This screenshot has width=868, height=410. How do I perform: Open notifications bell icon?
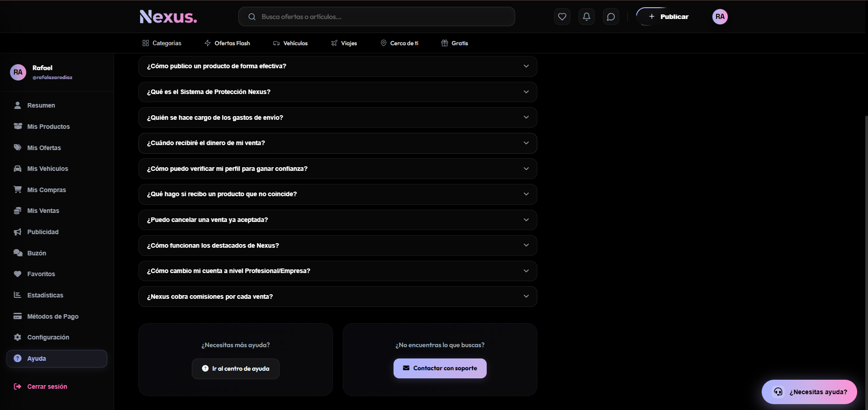click(x=586, y=17)
